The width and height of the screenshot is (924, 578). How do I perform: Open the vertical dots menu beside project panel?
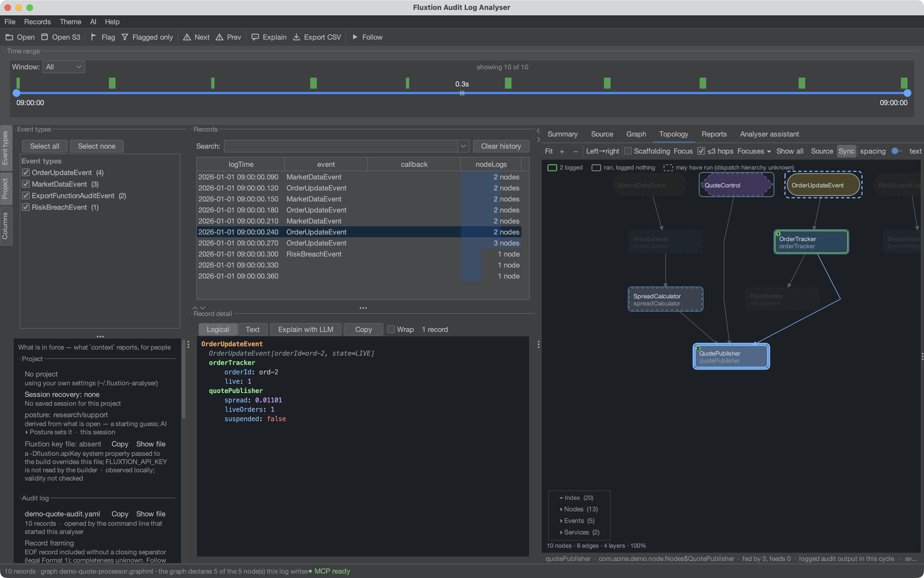pos(188,344)
